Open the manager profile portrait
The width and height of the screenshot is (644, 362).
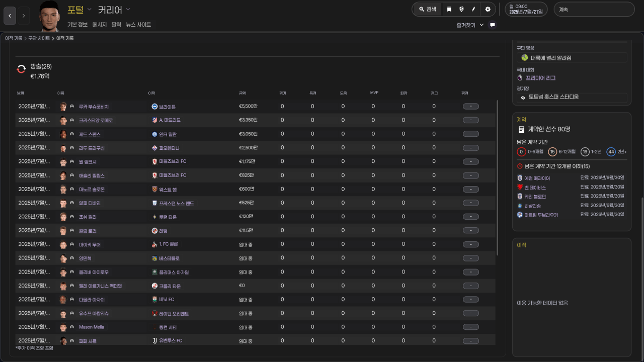(50, 16)
